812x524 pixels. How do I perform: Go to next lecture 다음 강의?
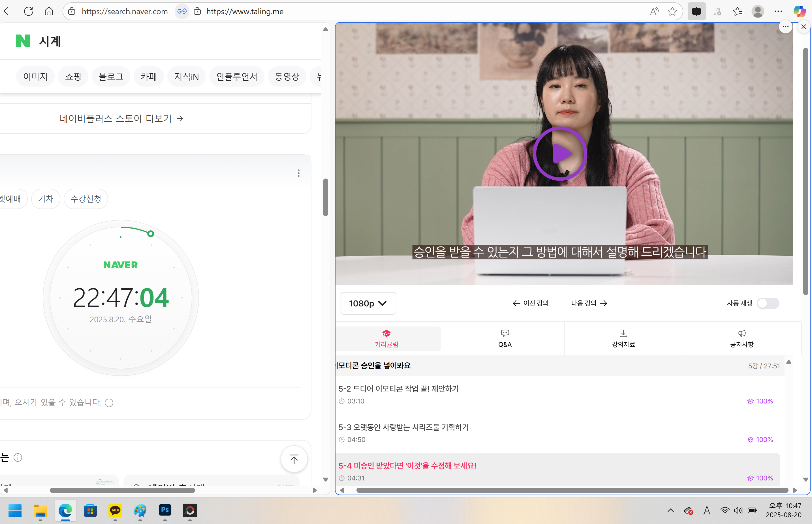pos(589,303)
